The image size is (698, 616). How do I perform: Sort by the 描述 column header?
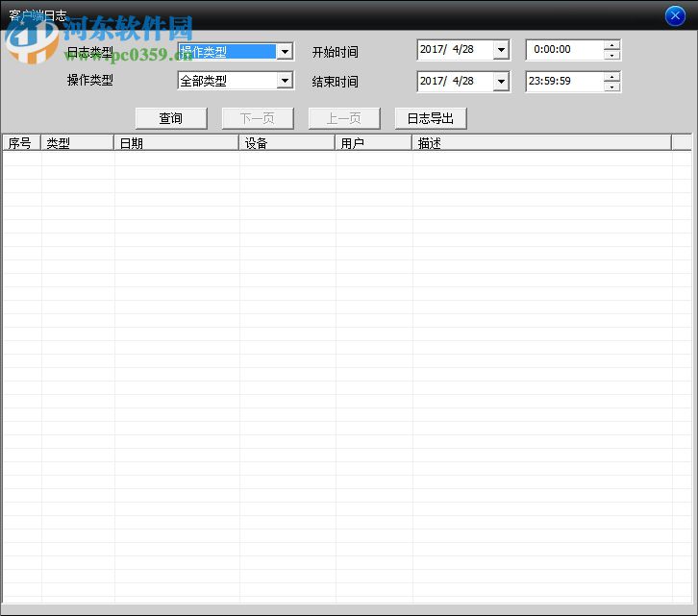(541, 143)
